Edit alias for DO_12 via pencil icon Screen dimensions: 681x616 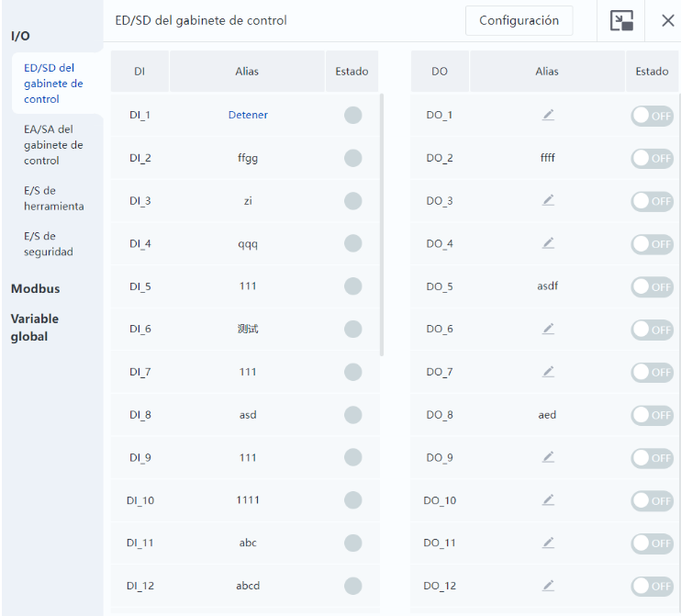(x=548, y=586)
